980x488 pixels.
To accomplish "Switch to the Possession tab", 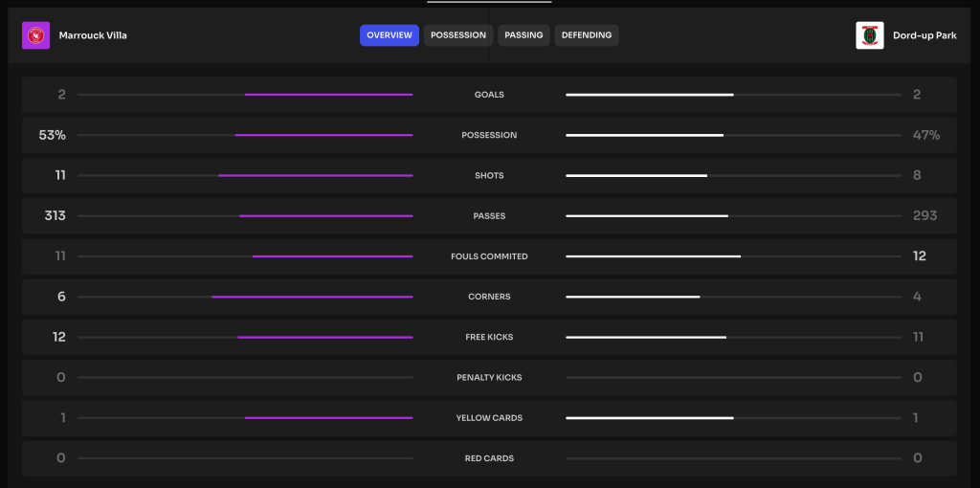I will pos(458,35).
